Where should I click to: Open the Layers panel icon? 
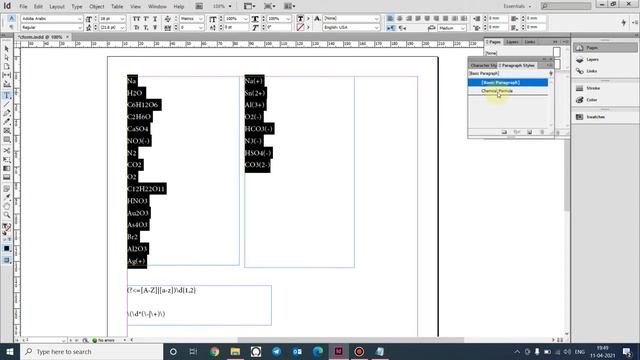(x=580, y=60)
